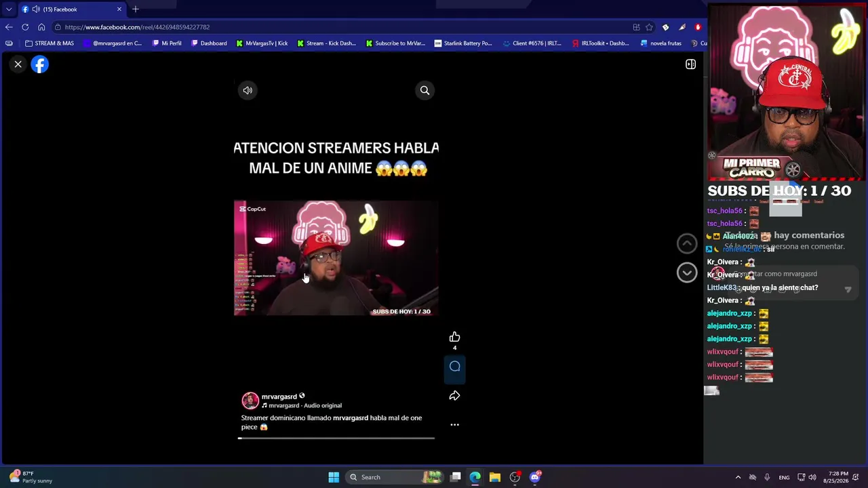Open the browser tab list dropdown
This screenshot has height=488, width=868.
[x=9, y=9]
